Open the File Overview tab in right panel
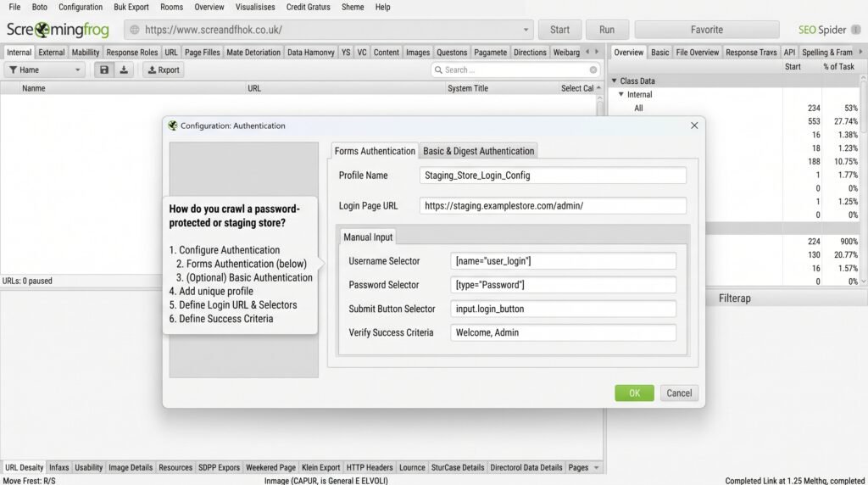 [x=697, y=53]
